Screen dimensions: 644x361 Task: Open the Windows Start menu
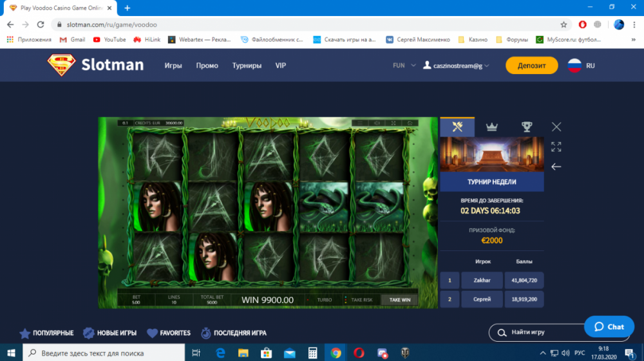point(11,353)
